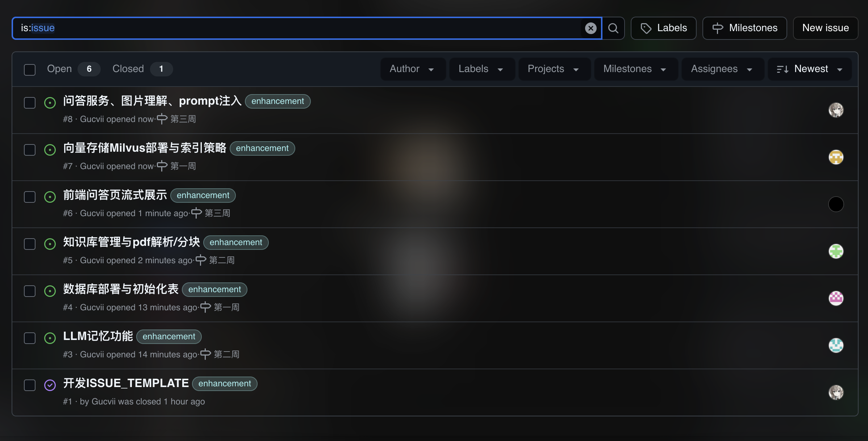Click the New issue button

click(x=825, y=28)
